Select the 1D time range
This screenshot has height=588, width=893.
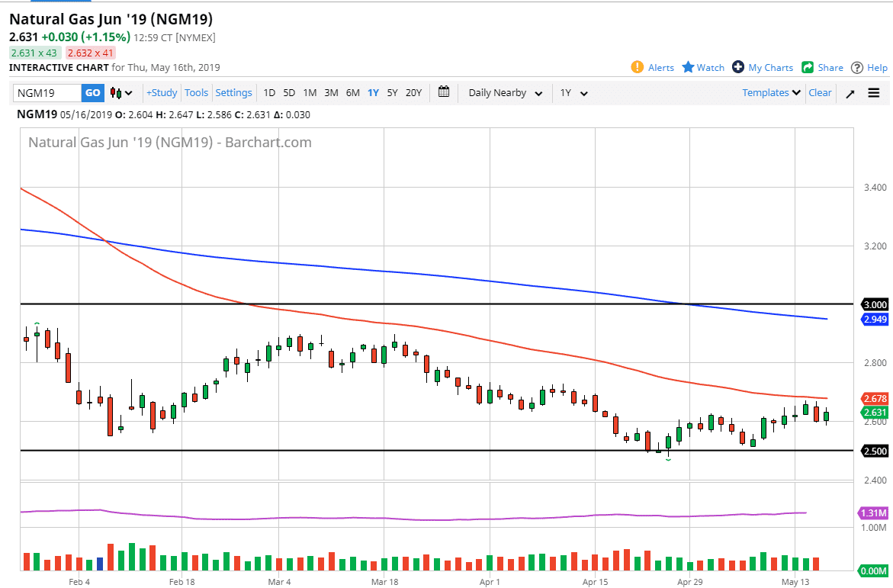point(269,93)
